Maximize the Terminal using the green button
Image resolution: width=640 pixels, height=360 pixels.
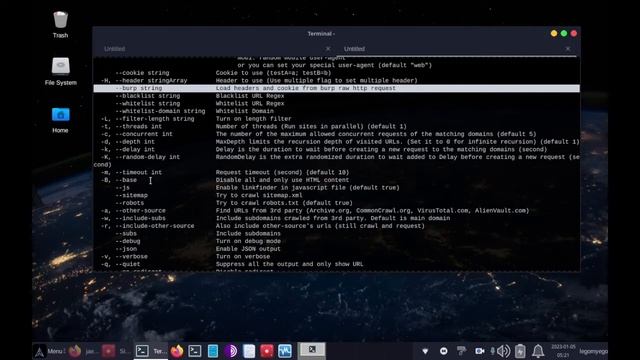[564, 33]
